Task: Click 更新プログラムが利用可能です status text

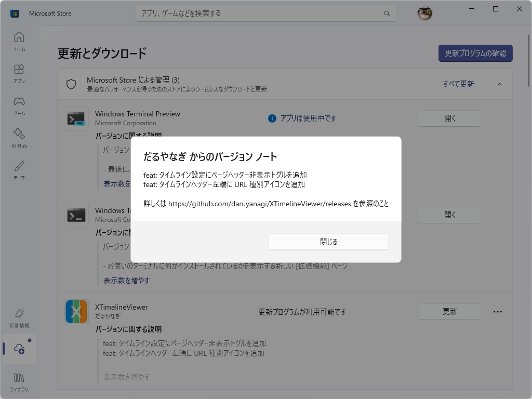Action: click(302, 312)
